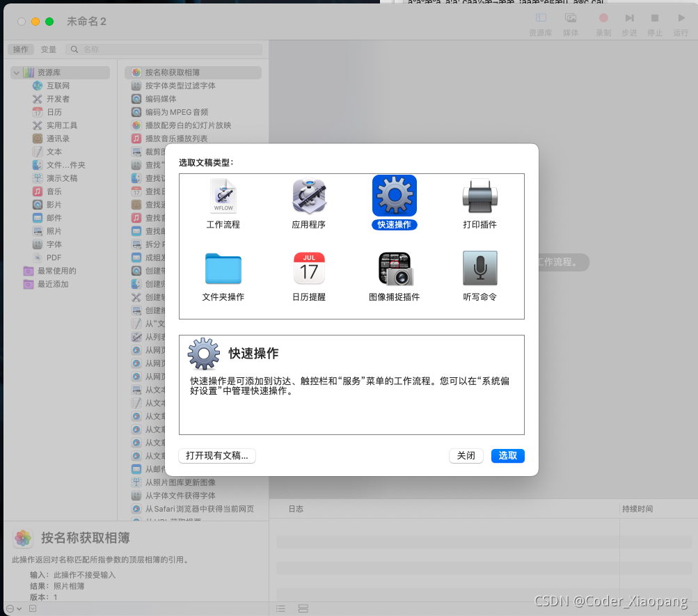The width and height of the screenshot is (698, 616).
Task: Open the ellipsis menu at bottom left
Action: (14, 608)
